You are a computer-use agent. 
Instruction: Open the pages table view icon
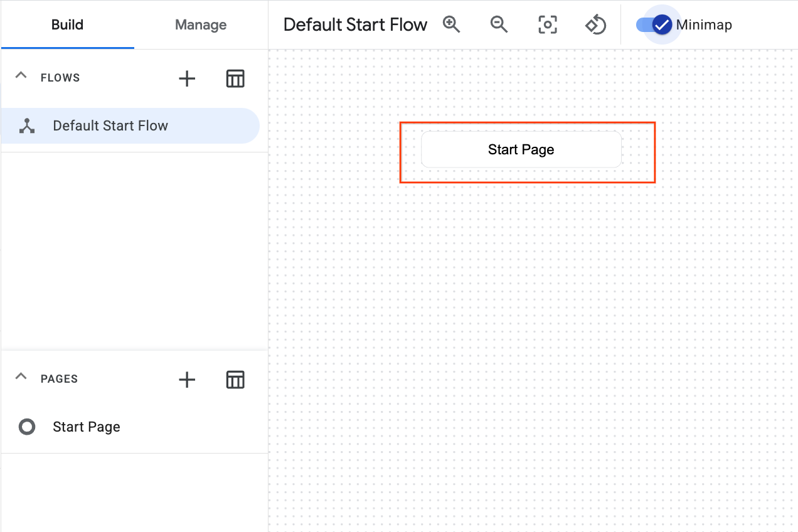click(x=235, y=380)
